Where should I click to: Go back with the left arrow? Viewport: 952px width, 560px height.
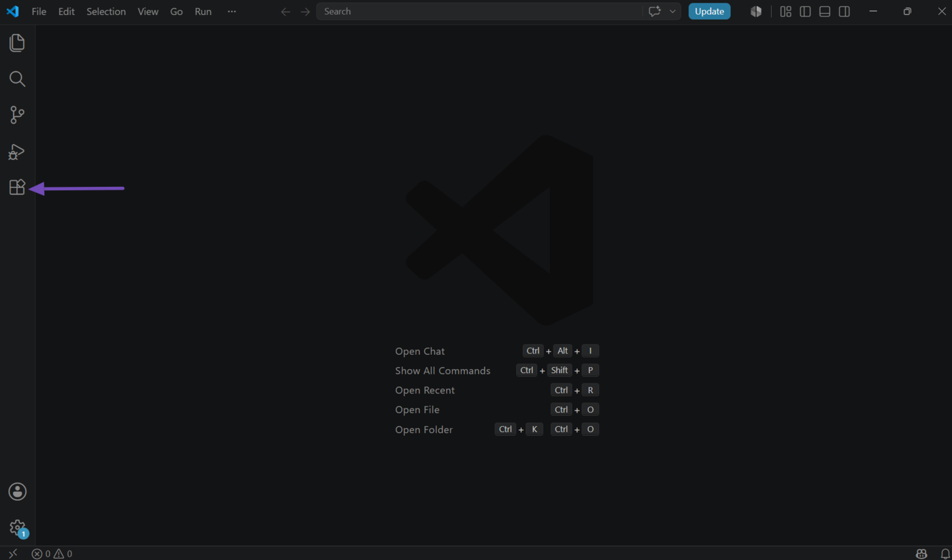(x=286, y=12)
